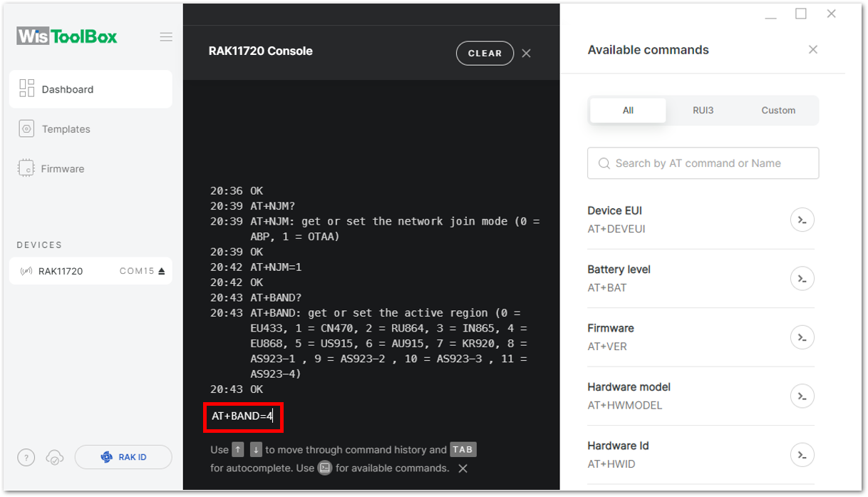Clear the console output
Screen dimensions: 868x497
(x=485, y=53)
